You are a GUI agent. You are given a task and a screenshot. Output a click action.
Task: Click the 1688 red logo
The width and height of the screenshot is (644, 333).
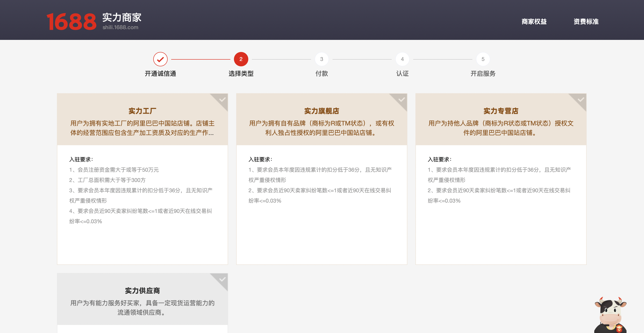[71, 22]
